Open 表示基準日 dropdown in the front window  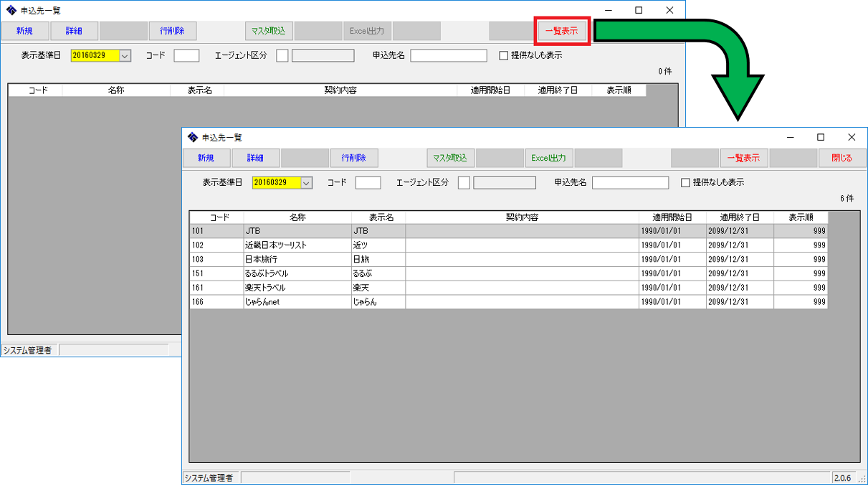click(x=307, y=183)
